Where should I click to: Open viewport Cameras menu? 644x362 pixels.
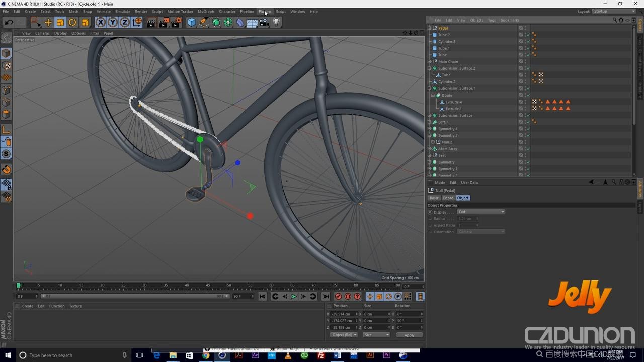point(42,33)
